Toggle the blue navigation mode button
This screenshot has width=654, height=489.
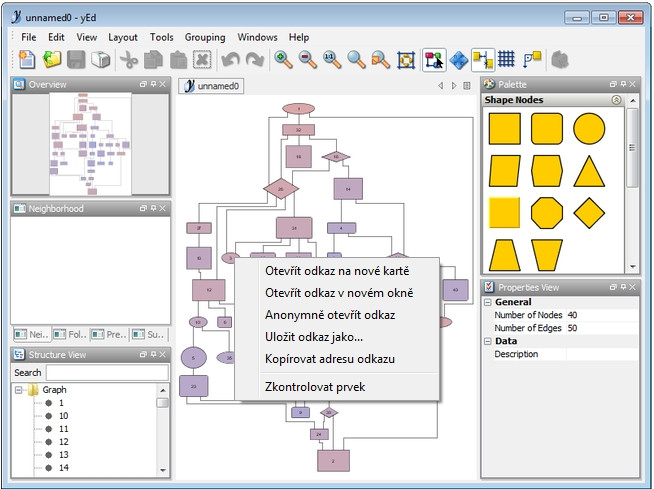click(x=458, y=60)
